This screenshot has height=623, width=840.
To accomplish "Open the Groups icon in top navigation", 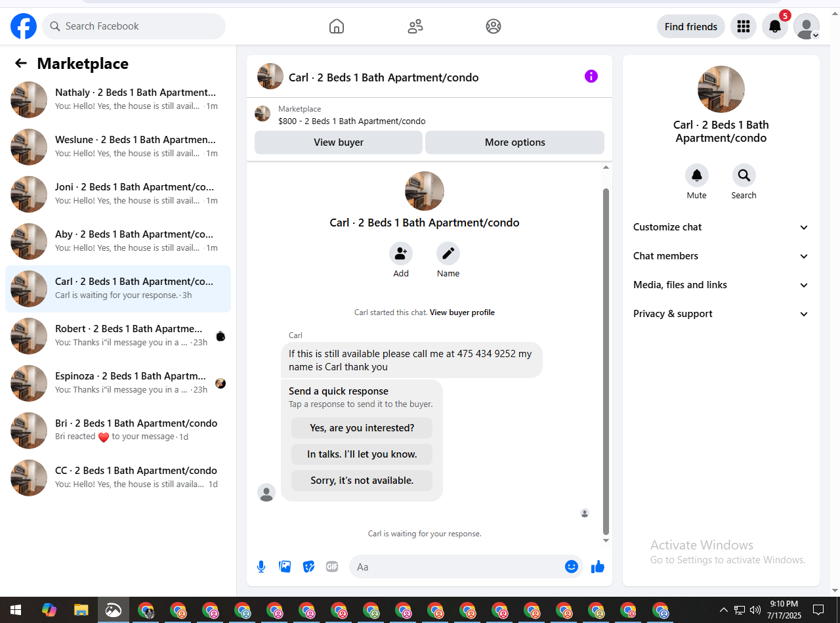I will (x=493, y=26).
